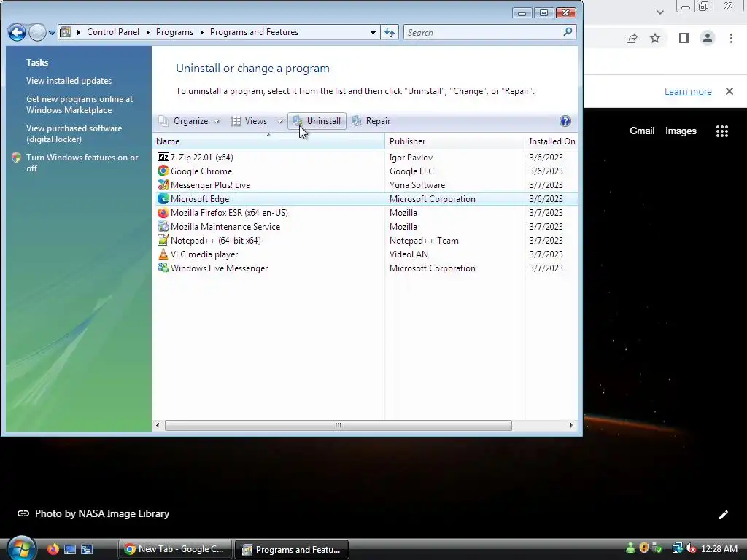Click the 'Notepad++ Team' publisher cell

424,241
